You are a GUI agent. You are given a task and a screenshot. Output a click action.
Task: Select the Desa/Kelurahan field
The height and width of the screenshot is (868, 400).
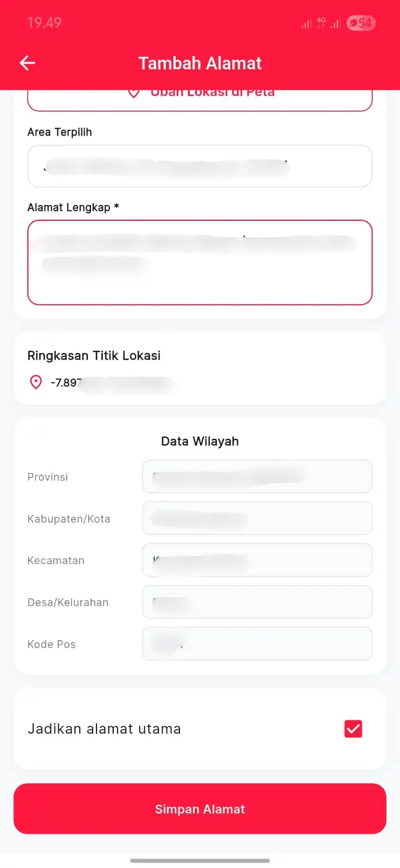click(257, 602)
